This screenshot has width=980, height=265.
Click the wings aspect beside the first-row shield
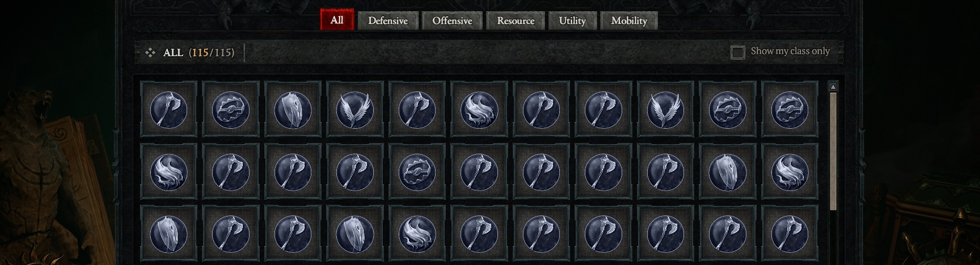pos(355,109)
